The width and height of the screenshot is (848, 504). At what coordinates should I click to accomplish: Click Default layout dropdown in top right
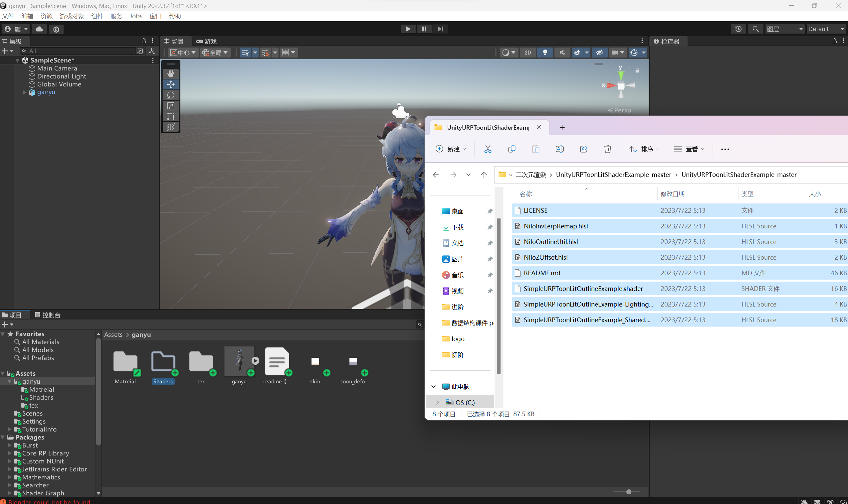(x=826, y=29)
